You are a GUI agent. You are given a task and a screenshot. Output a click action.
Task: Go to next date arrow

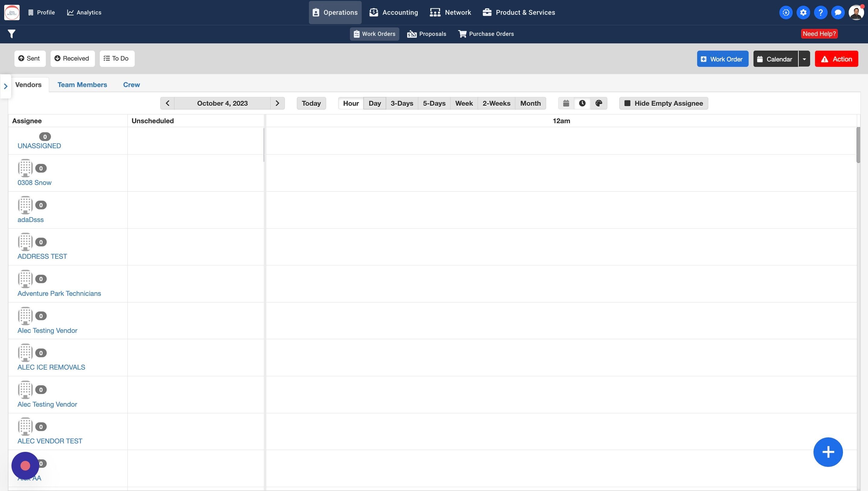pos(277,103)
